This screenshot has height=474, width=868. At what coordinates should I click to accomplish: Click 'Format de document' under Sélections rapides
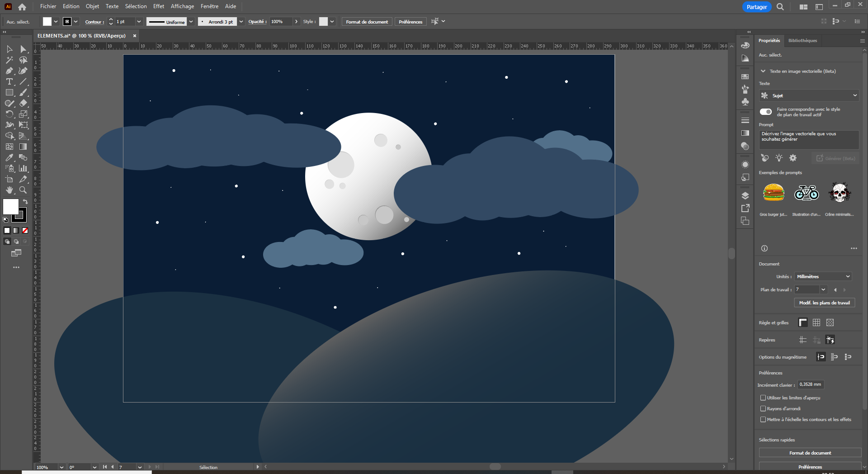pos(810,453)
